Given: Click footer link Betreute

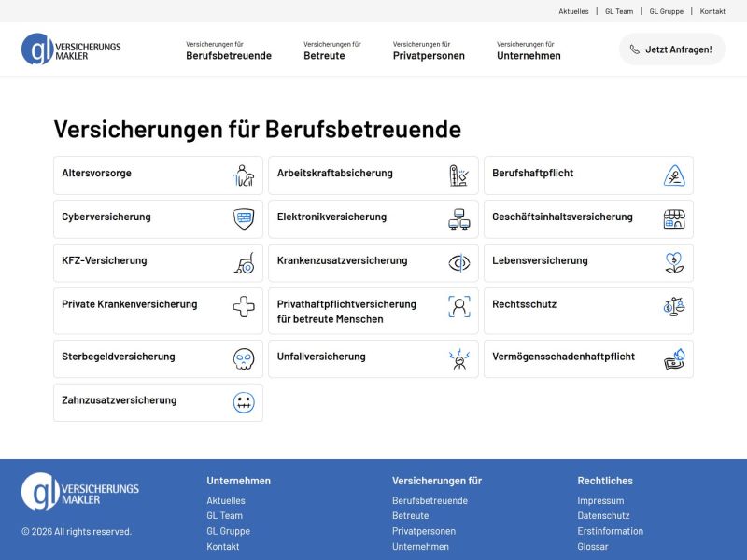Looking at the screenshot, I should point(410,516).
